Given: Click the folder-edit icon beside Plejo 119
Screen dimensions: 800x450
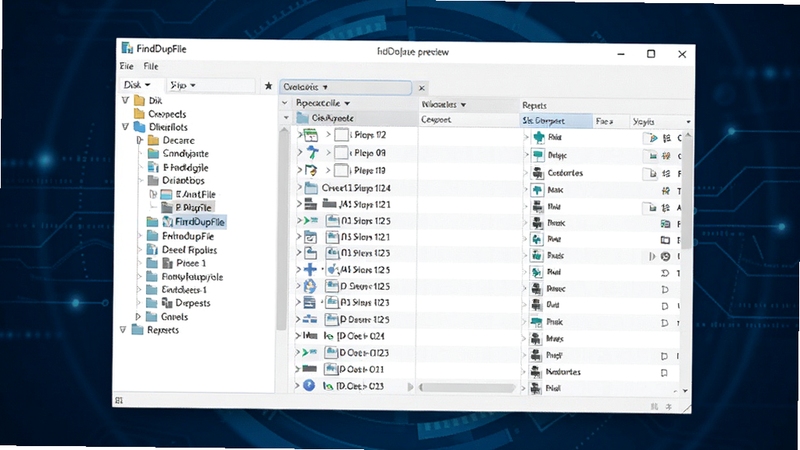Looking at the screenshot, I should 311,170.
